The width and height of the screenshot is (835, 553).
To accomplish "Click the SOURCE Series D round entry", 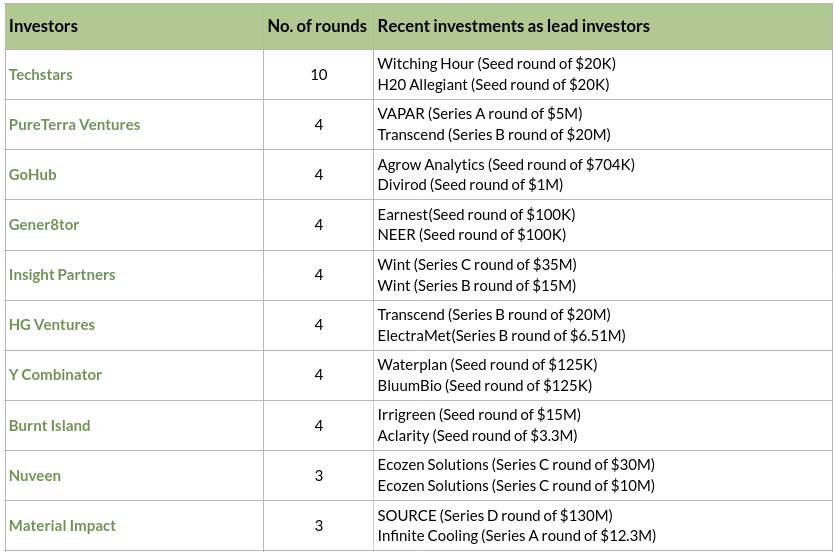I will [x=494, y=515].
